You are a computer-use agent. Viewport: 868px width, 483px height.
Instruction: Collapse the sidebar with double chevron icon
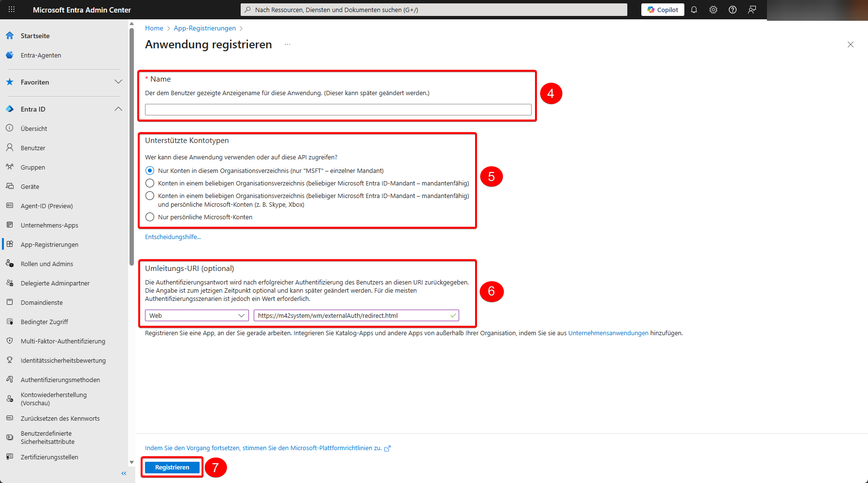[124, 473]
